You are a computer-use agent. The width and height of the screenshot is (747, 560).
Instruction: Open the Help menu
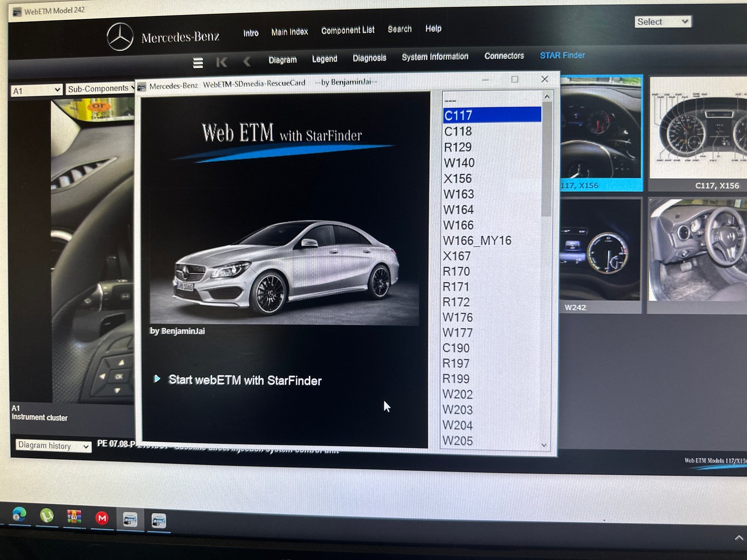point(433,28)
